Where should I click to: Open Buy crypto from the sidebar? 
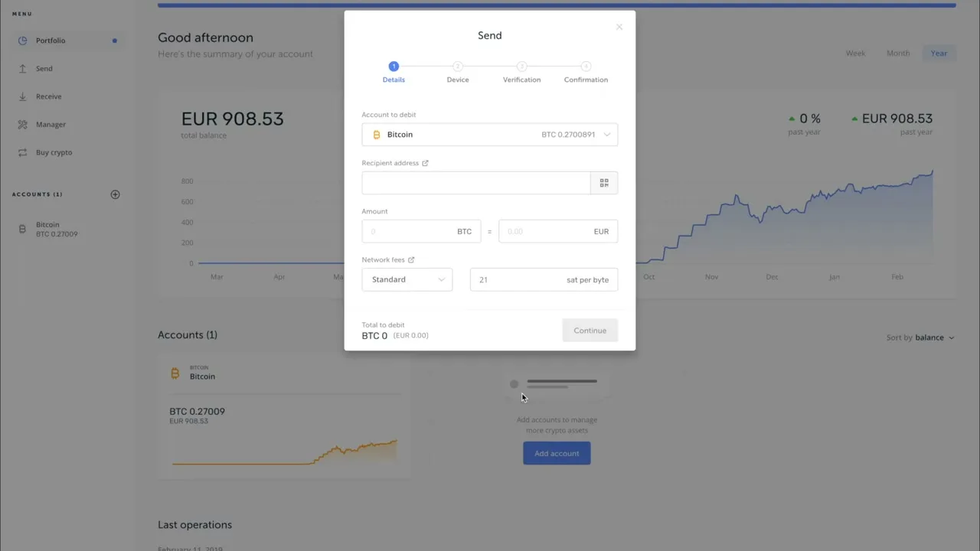click(54, 152)
